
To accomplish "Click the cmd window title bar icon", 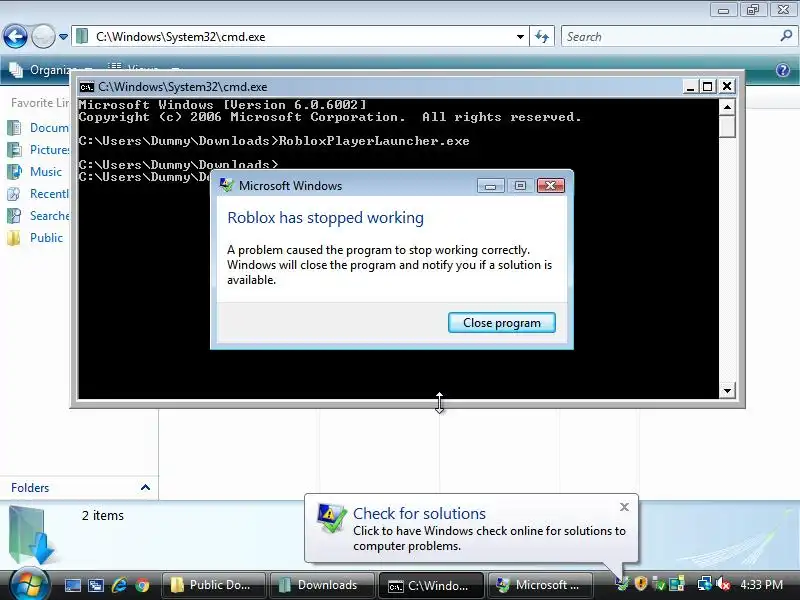I will 87,87.
